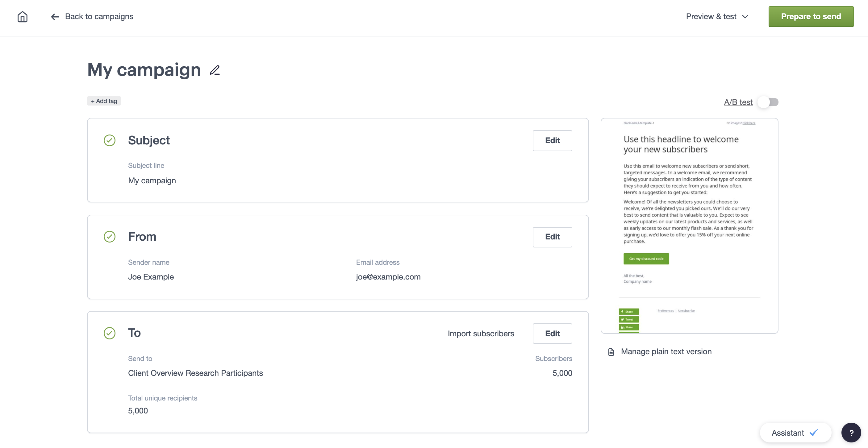Click the Prepare to send button

811,16
